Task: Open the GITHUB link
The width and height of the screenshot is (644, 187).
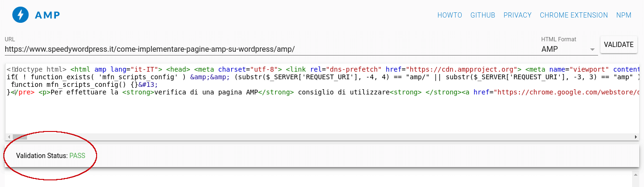Action: coord(483,15)
